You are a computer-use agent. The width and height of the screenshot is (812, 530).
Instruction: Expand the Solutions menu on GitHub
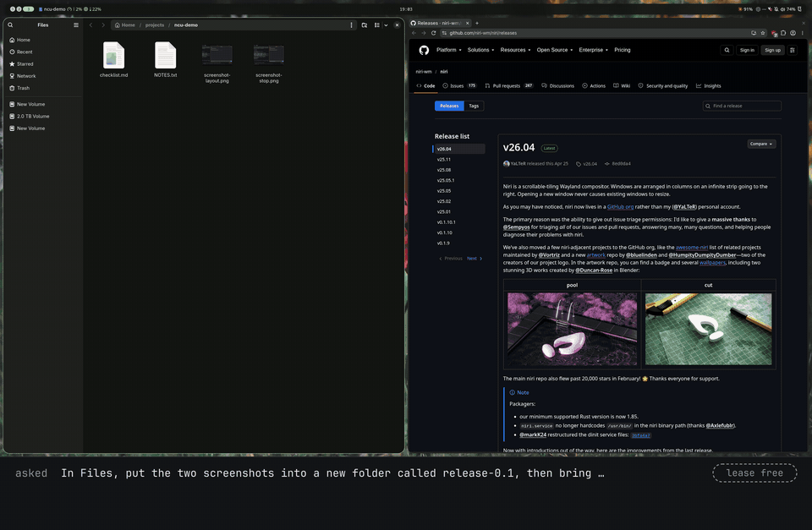(480, 50)
